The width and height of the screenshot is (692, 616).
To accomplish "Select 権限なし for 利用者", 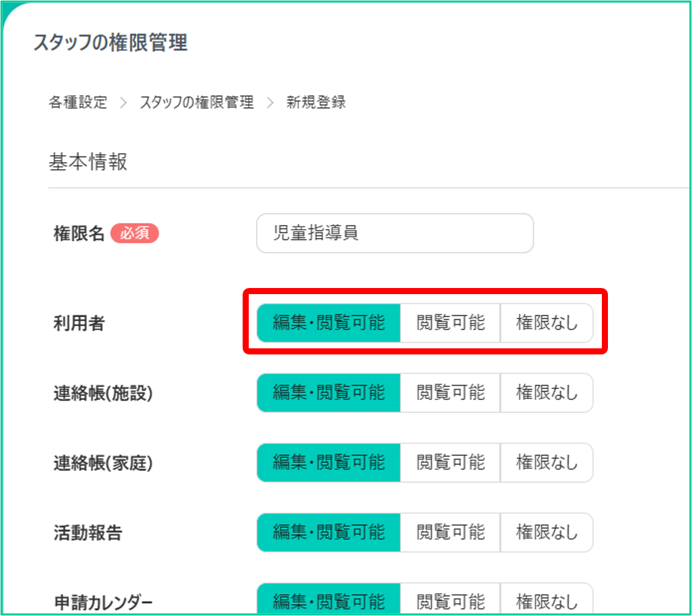I will 547,323.
